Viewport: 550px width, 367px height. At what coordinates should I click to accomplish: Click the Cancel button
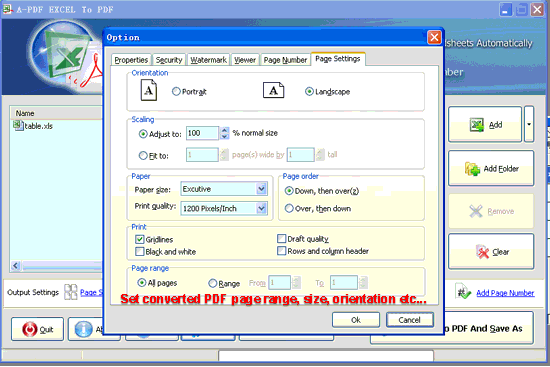[410, 320]
